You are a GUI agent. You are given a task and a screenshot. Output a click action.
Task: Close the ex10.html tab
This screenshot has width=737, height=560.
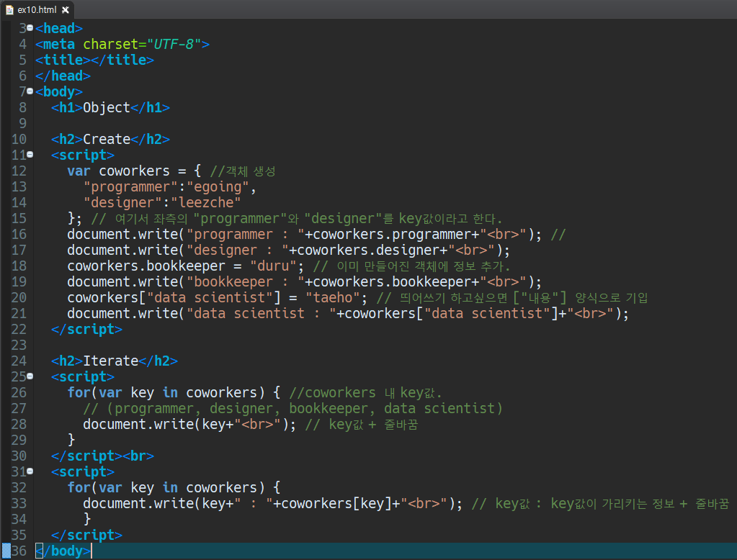pyautogui.click(x=66, y=10)
